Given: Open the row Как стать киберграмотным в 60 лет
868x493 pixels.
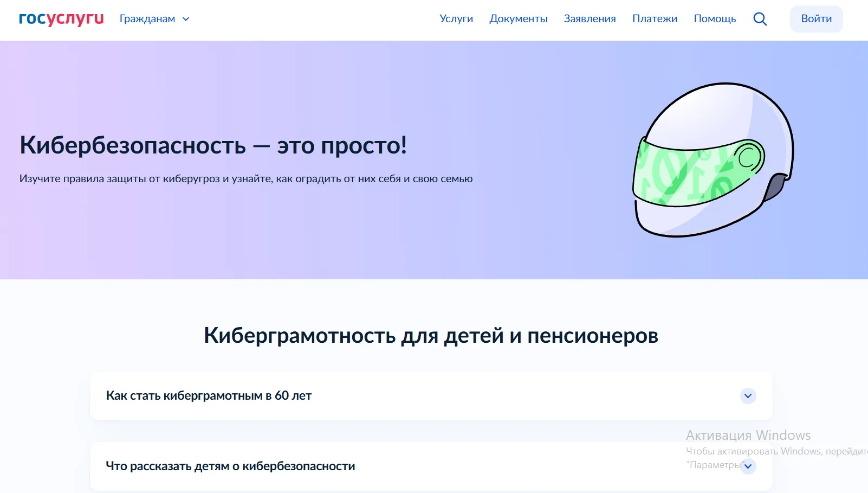Looking at the screenshot, I should click(431, 396).
